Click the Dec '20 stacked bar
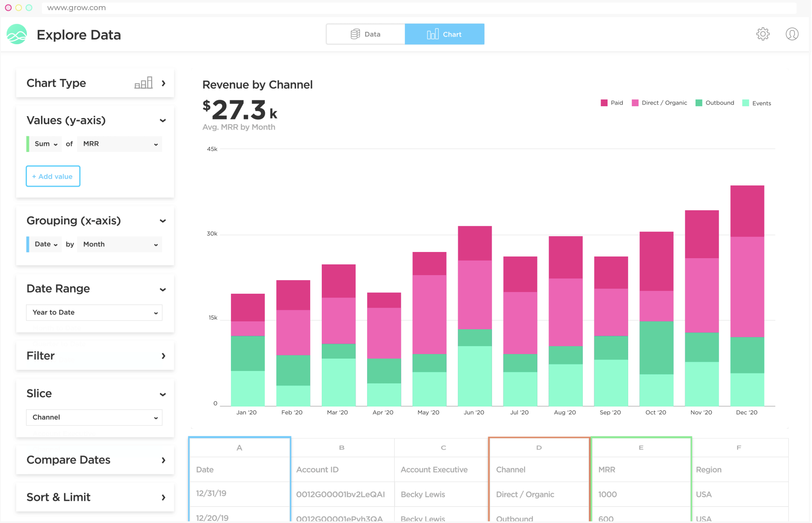Viewport: 812px width, 523px height. (747, 295)
